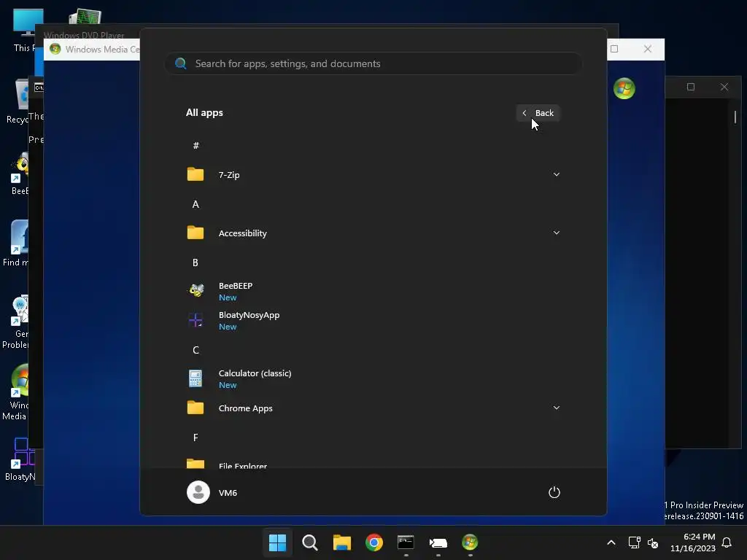Select the BeeBEEP desktop shortcut
This screenshot has width=747, height=560.
point(20,174)
